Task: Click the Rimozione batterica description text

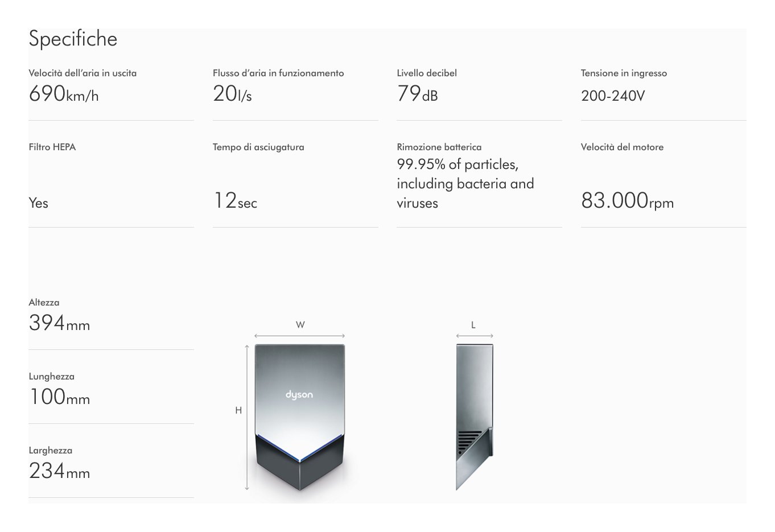Action: (465, 184)
